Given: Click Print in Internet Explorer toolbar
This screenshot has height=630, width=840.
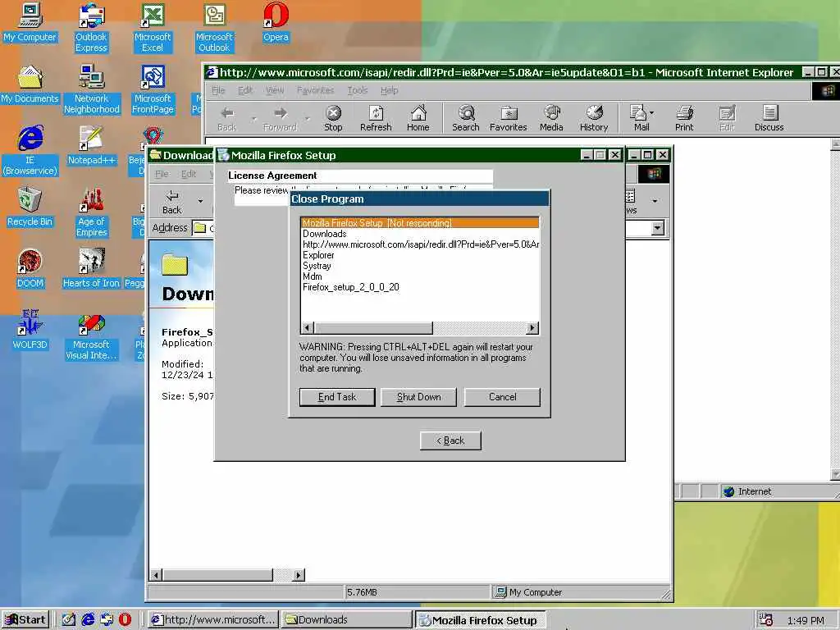Looking at the screenshot, I should [x=684, y=118].
